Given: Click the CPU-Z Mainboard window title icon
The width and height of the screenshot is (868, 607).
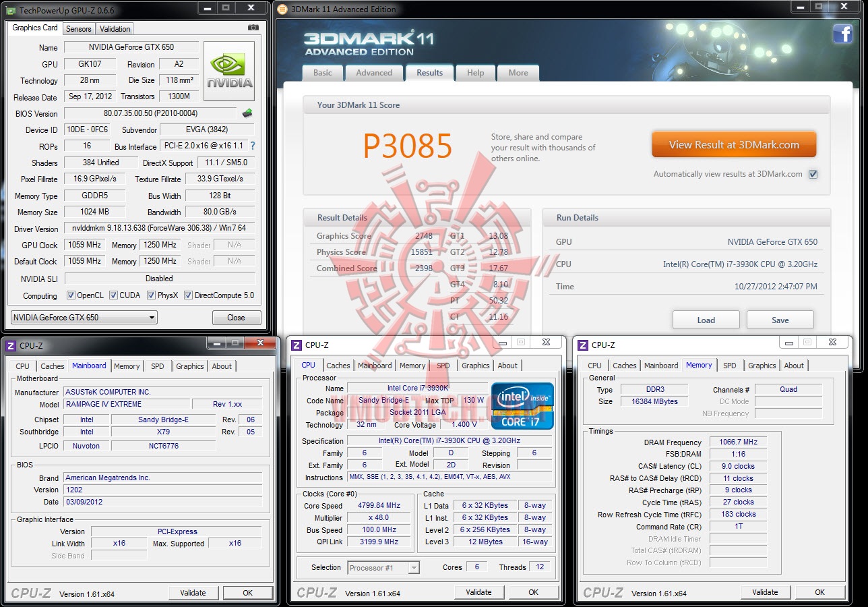Looking at the screenshot, I should pyautogui.click(x=10, y=345).
